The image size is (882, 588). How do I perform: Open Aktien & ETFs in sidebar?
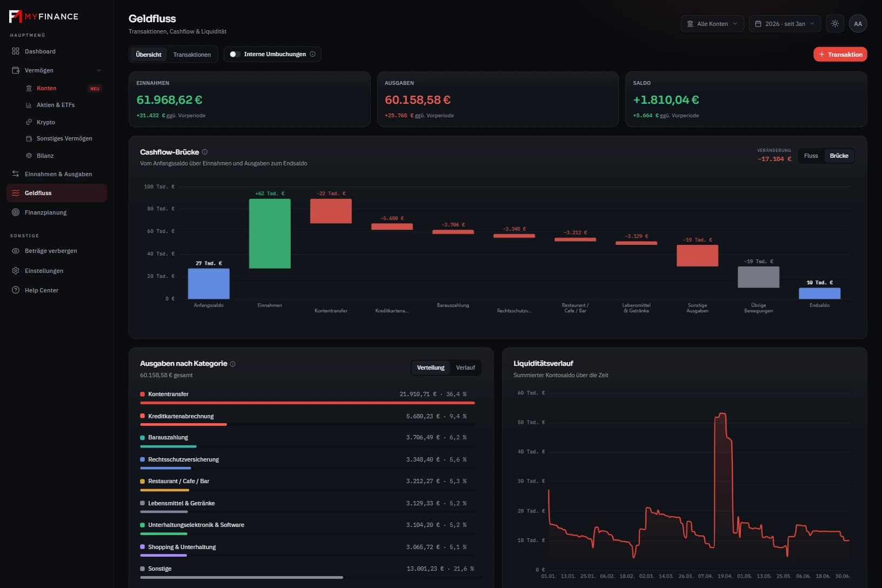tap(57, 105)
